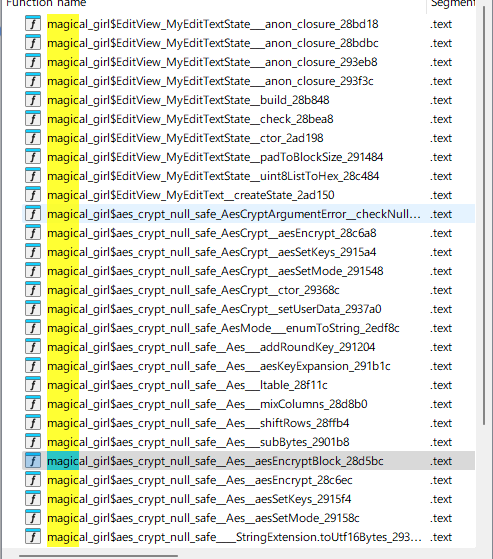This screenshot has width=493, height=559.
Task: Click function icon for padToBlockSize_291484
Action: click(x=33, y=157)
